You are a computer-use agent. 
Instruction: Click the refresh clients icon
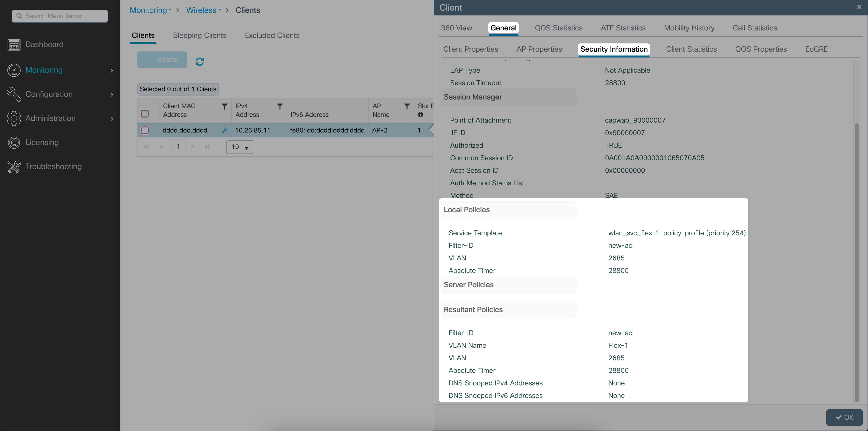pyautogui.click(x=200, y=62)
